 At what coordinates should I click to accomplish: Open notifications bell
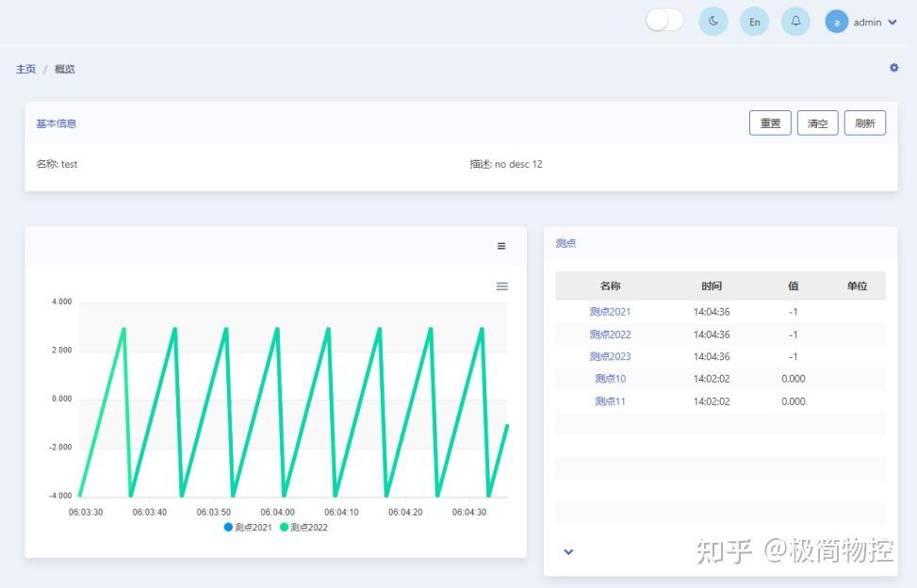[795, 22]
